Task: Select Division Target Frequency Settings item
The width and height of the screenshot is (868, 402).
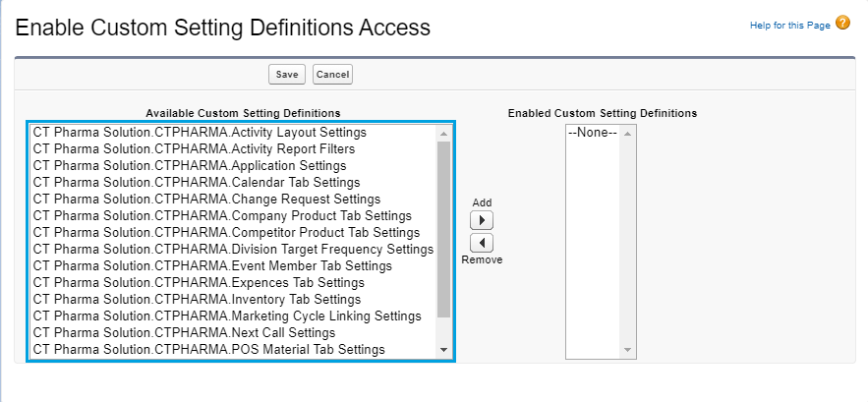Action: pos(233,249)
